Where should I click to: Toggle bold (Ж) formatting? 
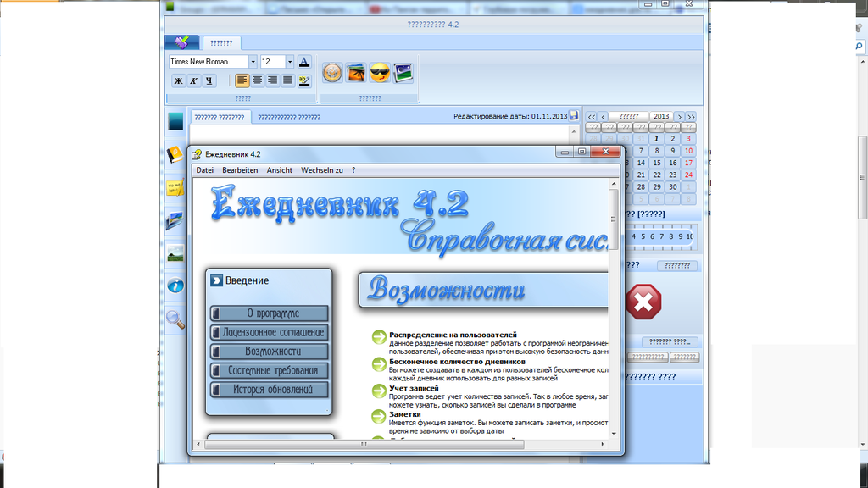coord(178,81)
